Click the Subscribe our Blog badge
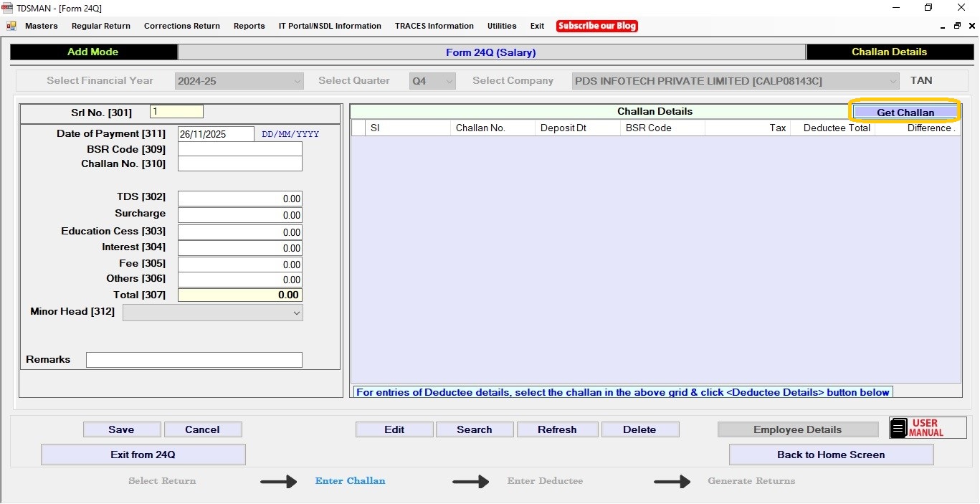Image resolution: width=980 pixels, height=504 pixels. click(x=596, y=26)
